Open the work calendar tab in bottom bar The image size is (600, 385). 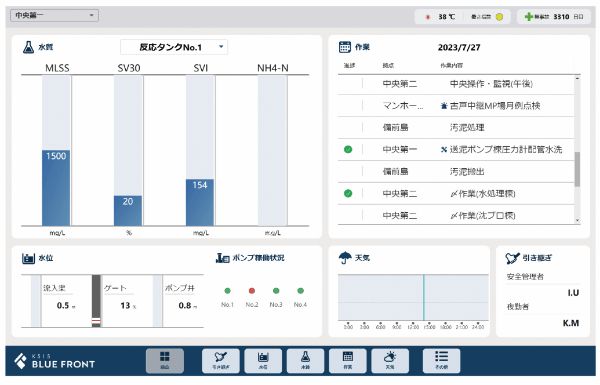click(347, 361)
